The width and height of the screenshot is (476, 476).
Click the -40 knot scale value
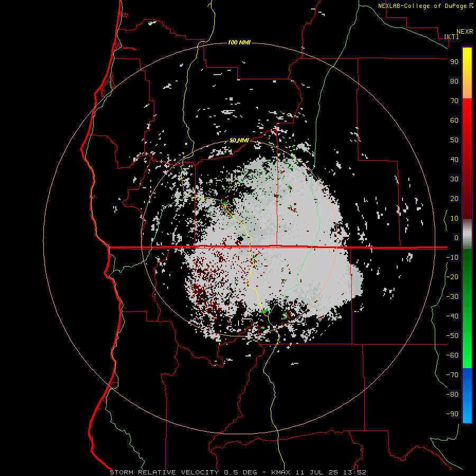pos(452,316)
